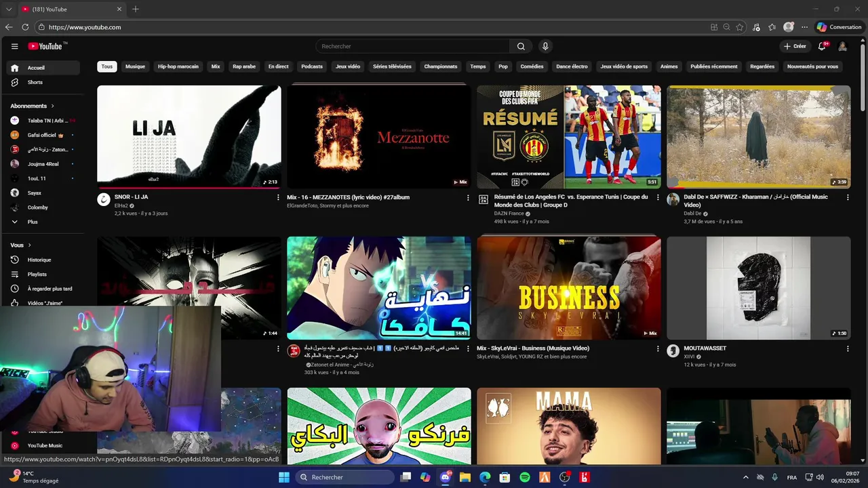Add this page to browser favorites
The image size is (868, 488).
[740, 27]
